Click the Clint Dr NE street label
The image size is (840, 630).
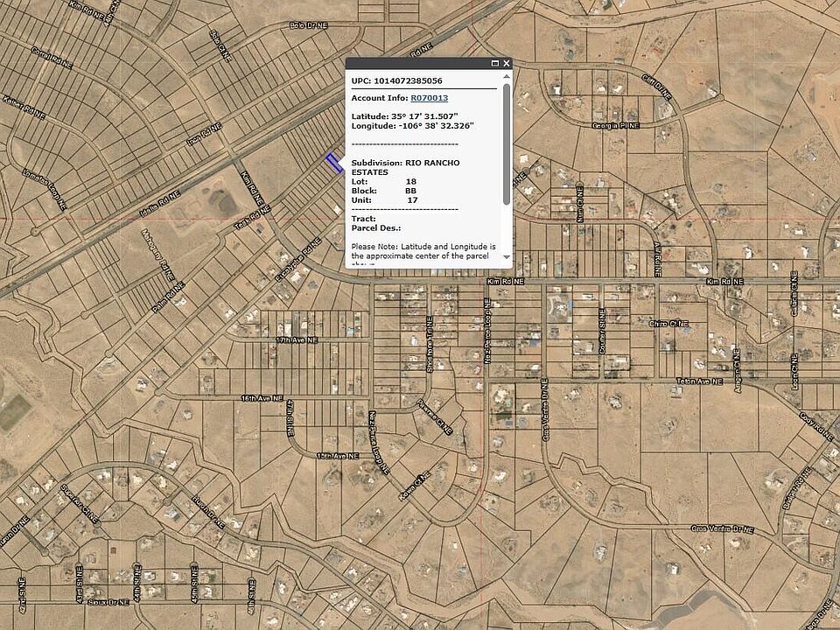coord(657,87)
